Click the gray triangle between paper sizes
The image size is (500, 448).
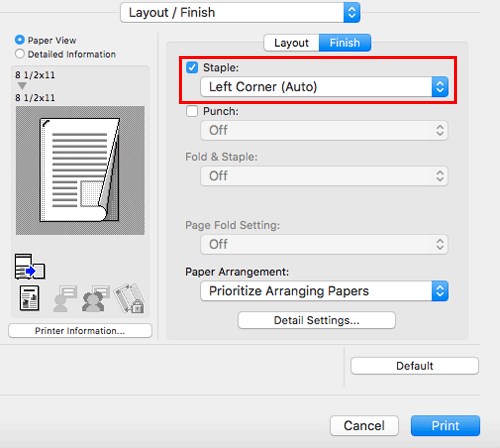pos(22,86)
